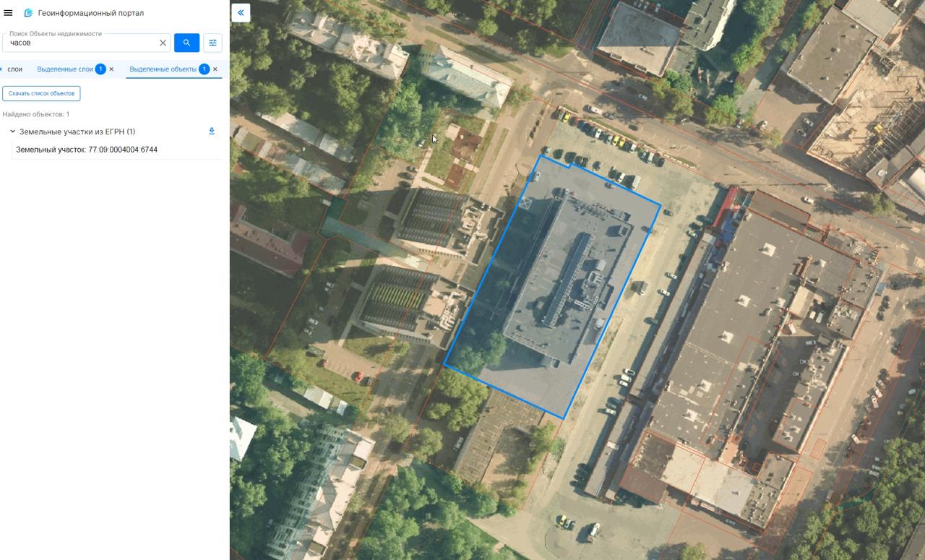
Task: Close the Выделенные слои tab
Action: pos(111,69)
